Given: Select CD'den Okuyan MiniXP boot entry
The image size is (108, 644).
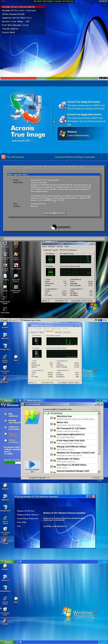Looking at the screenshot, I should tap(13, 14).
